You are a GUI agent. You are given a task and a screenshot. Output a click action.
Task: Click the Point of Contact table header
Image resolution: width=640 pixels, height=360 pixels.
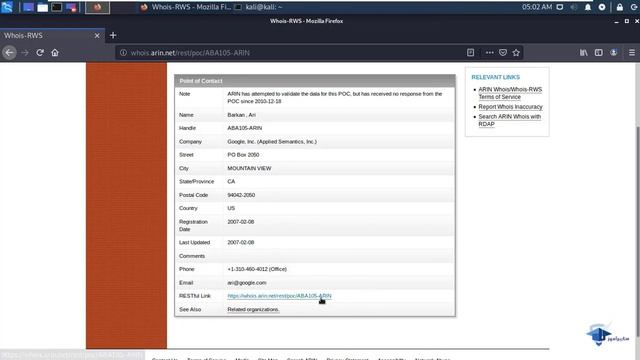(x=315, y=81)
